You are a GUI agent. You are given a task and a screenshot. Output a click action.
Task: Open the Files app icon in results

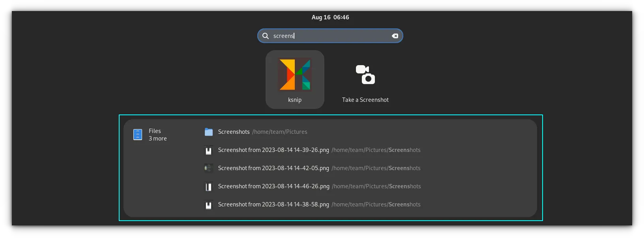tap(138, 135)
